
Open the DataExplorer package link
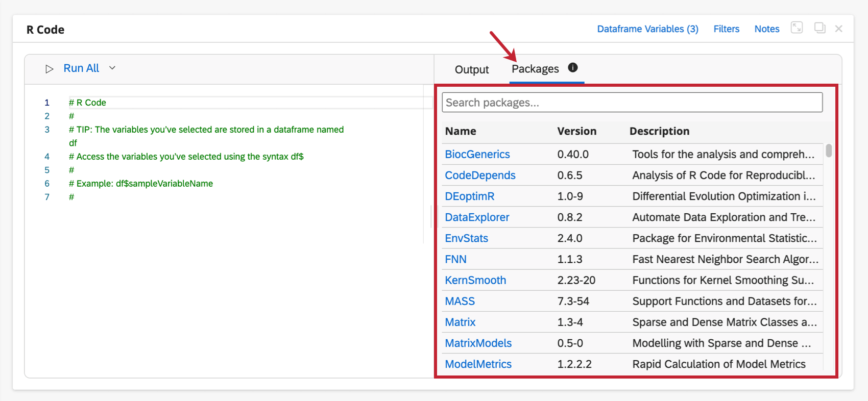(x=477, y=217)
